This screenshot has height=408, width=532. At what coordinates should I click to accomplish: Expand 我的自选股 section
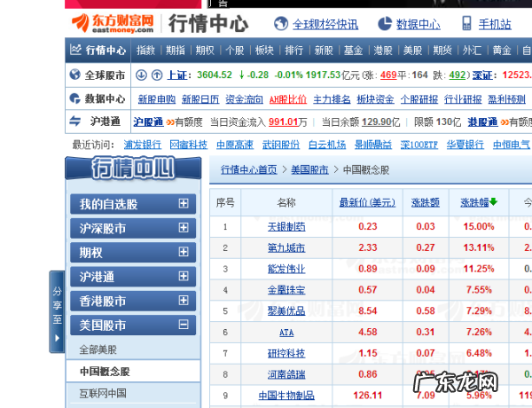[184, 203]
